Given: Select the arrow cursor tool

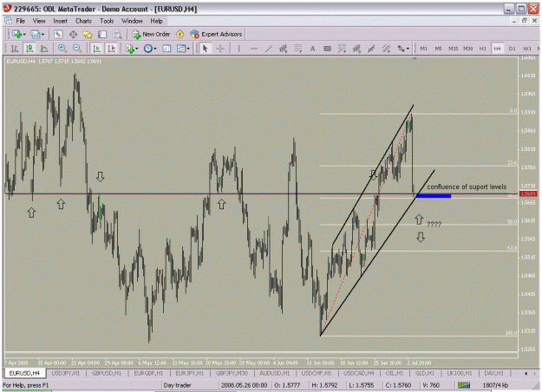Looking at the screenshot, I should (x=205, y=49).
